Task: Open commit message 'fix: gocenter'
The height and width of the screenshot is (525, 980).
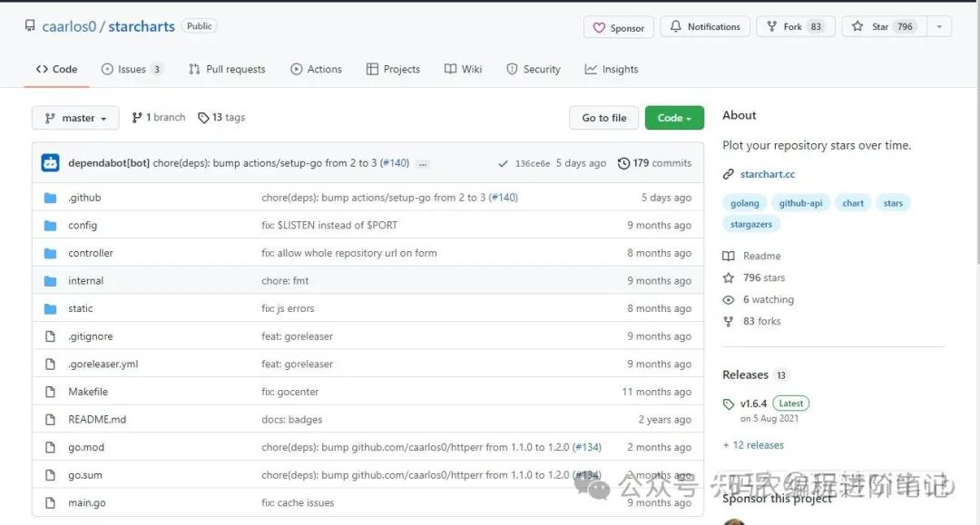Action: click(290, 392)
